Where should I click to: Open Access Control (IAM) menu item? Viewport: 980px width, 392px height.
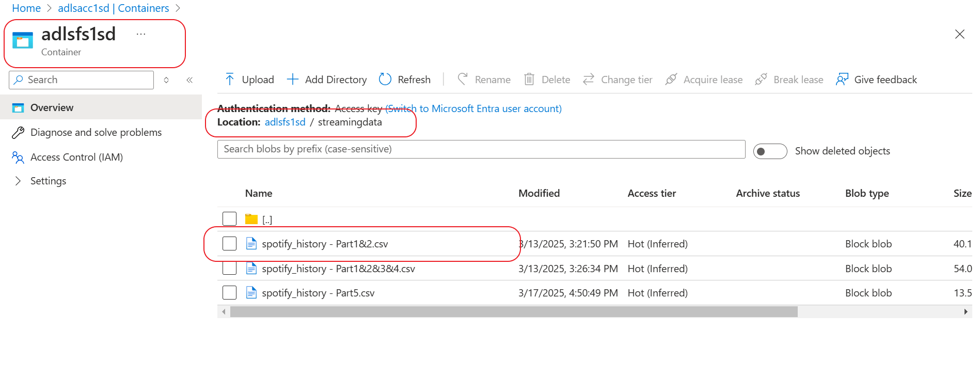click(76, 158)
